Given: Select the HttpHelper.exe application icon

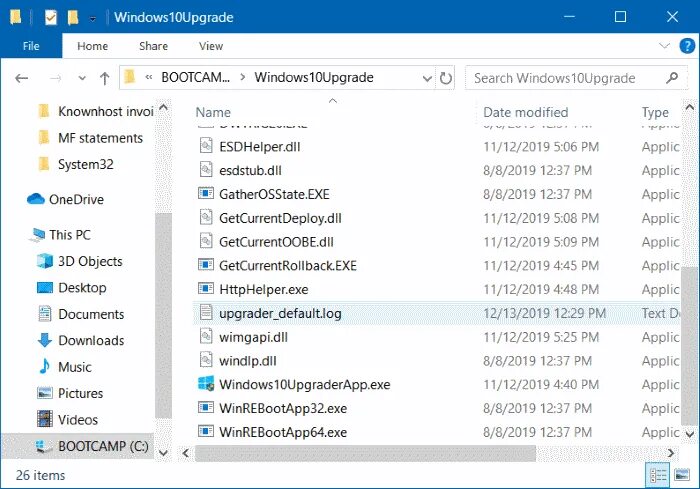Looking at the screenshot, I should pyautogui.click(x=206, y=288).
